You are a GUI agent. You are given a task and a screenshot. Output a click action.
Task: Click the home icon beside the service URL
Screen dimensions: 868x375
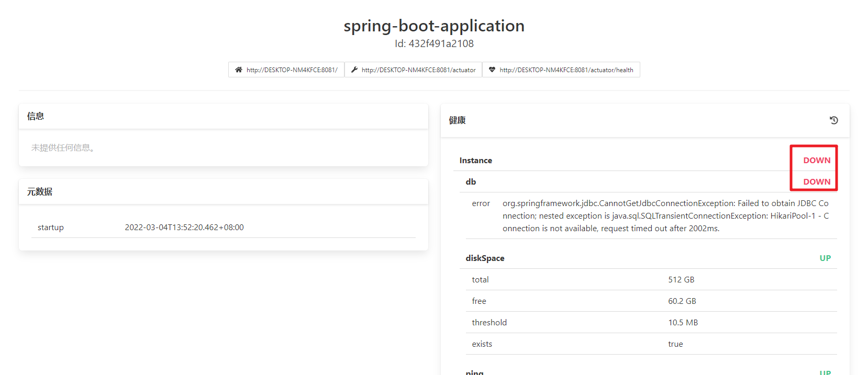239,70
